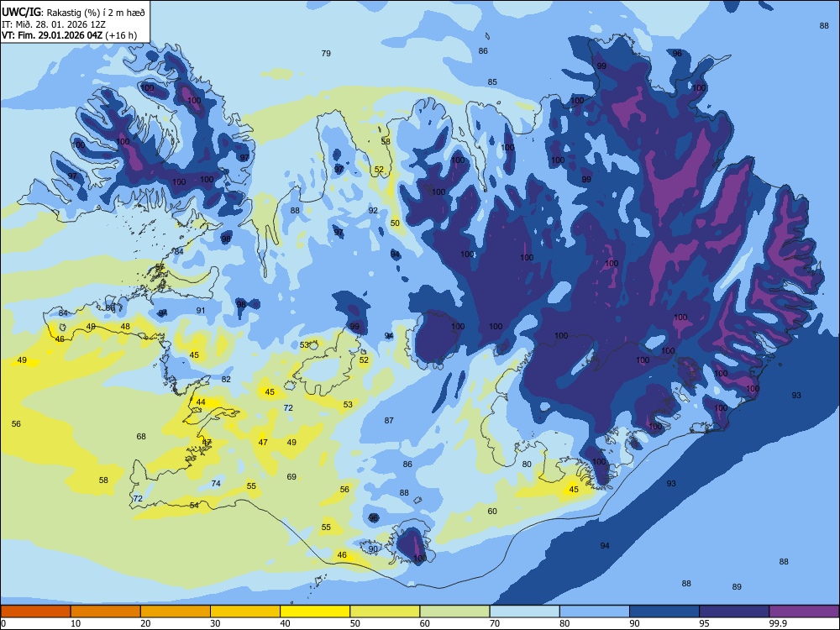This screenshot has height=630, width=840.
Task: Click the 70–80 pale blue legend swatch
Action: 524,612
